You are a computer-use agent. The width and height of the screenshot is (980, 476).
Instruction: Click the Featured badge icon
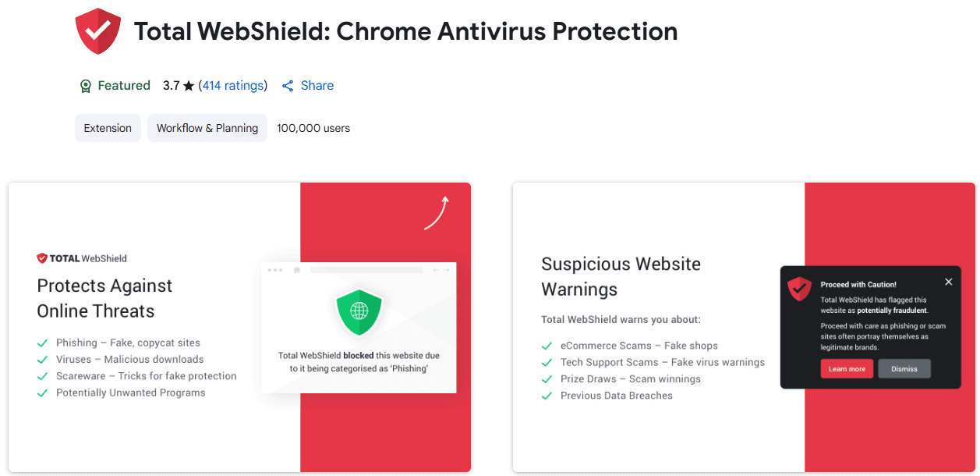[x=85, y=85]
